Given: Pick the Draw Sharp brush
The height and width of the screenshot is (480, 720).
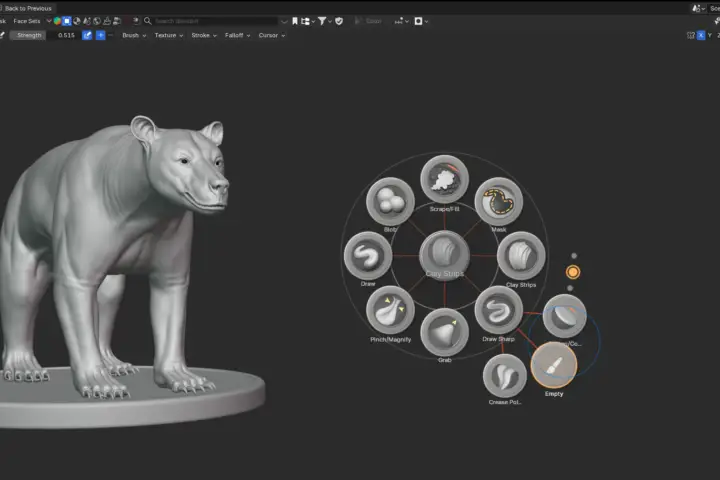Looking at the screenshot, I should coord(498,310).
